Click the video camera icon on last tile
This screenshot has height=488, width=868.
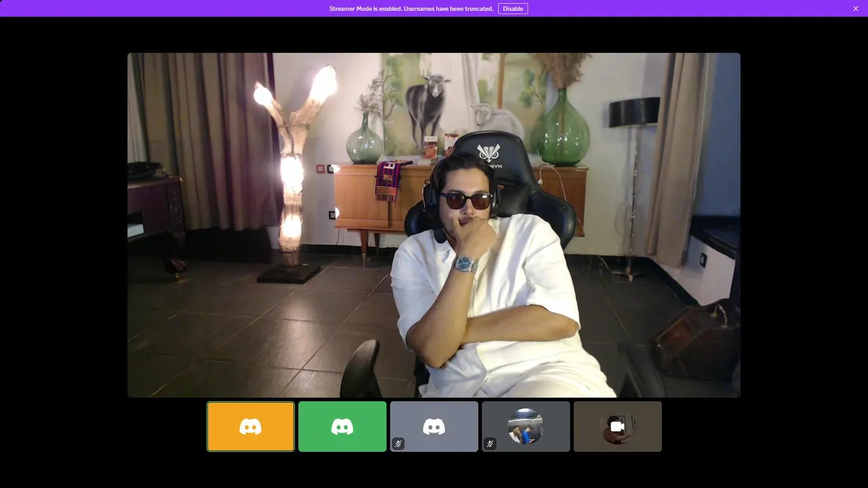pyautogui.click(x=617, y=426)
